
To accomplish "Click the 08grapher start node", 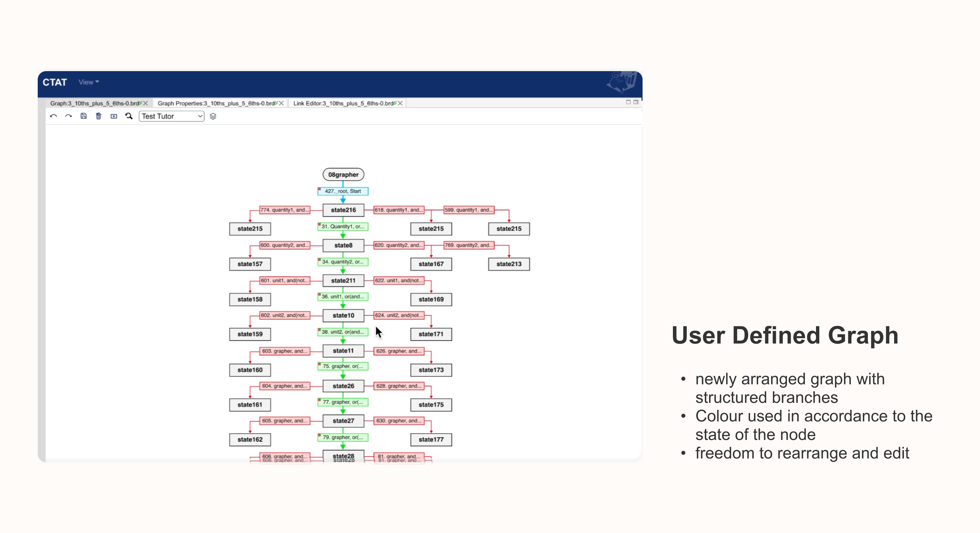I will [x=343, y=175].
